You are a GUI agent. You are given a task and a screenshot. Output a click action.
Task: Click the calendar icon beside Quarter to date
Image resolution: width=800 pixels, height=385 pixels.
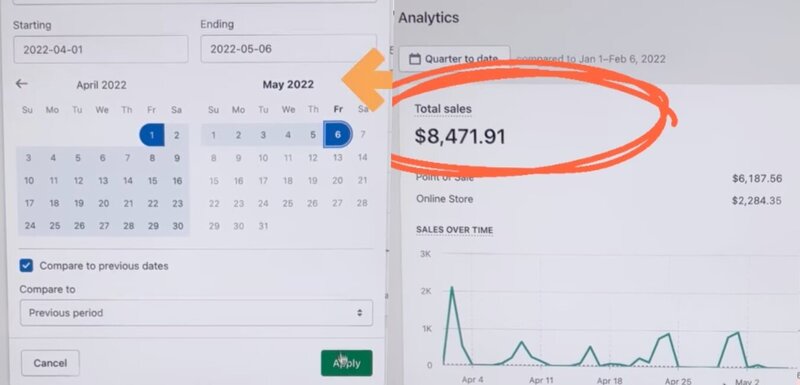pyautogui.click(x=415, y=59)
